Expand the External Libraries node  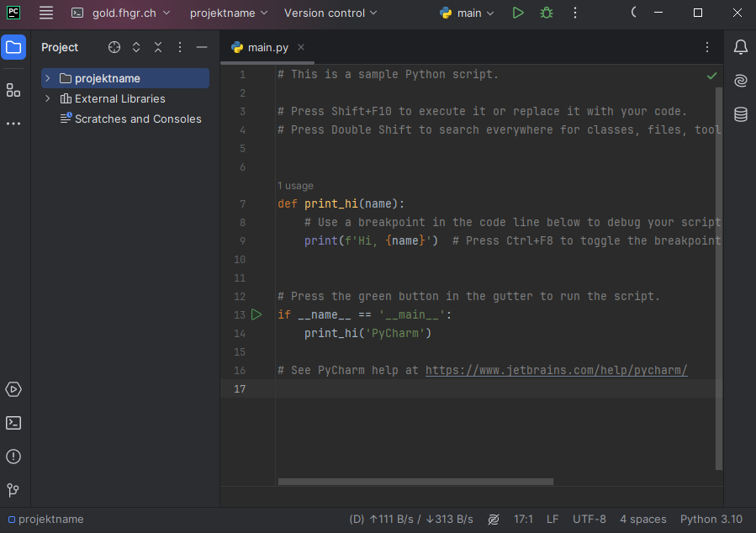click(48, 98)
